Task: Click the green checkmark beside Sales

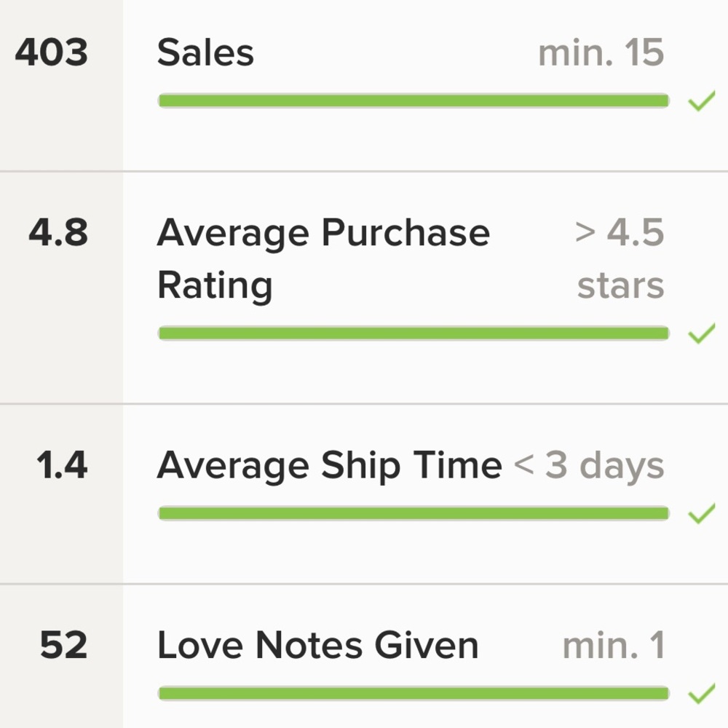Action: click(x=702, y=103)
